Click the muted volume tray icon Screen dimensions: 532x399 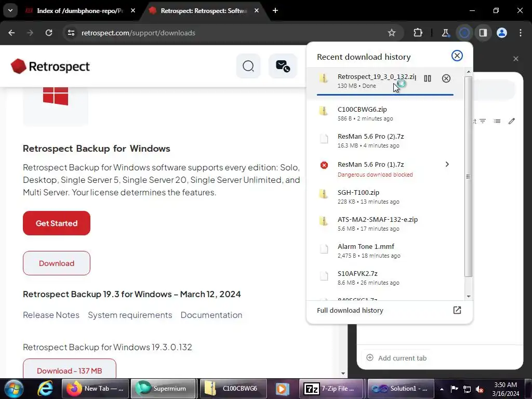tap(480, 389)
